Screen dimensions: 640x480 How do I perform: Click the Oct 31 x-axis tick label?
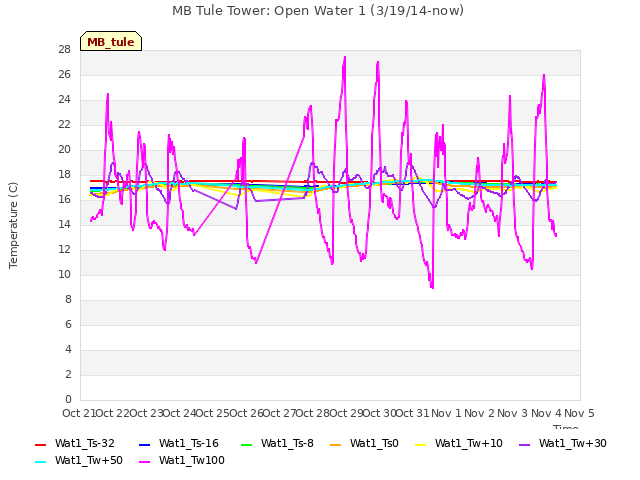pos(413,413)
